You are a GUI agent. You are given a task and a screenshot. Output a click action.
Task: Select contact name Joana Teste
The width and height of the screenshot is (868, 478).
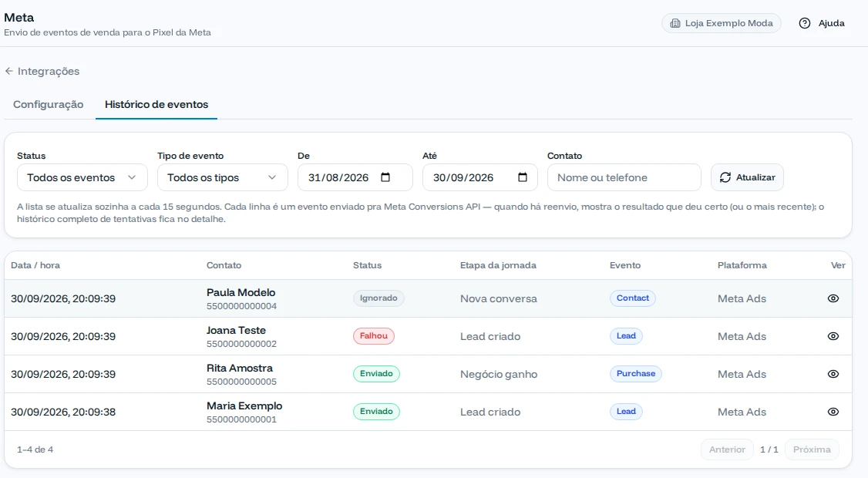tap(237, 330)
